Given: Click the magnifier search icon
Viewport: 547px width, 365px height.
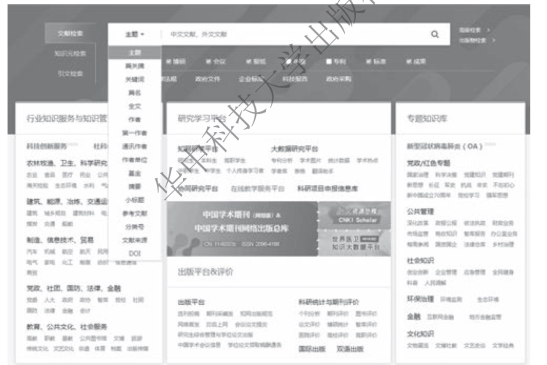Looking at the screenshot, I should (435, 34).
